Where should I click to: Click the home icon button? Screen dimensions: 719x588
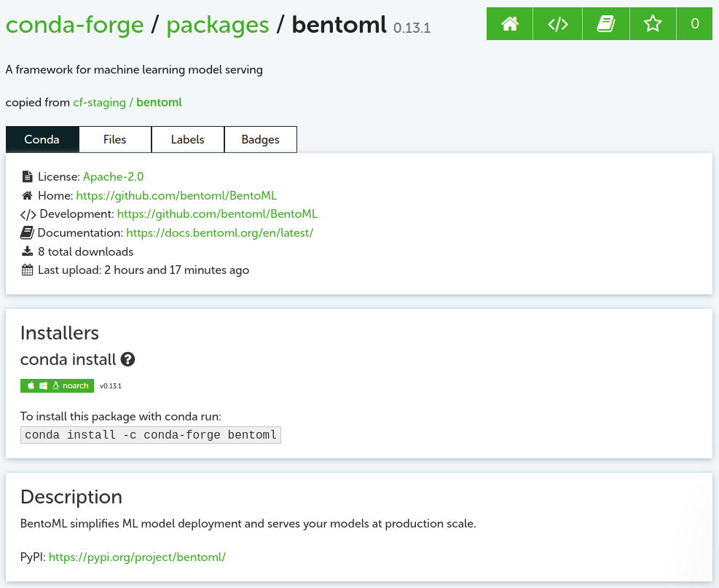pyautogui.click(x=510, y=24)
